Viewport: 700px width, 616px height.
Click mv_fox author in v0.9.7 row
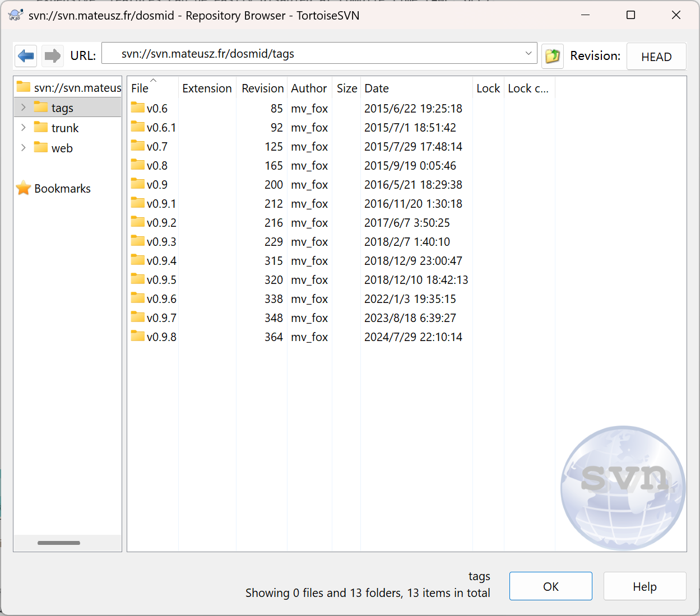[309, 318]
